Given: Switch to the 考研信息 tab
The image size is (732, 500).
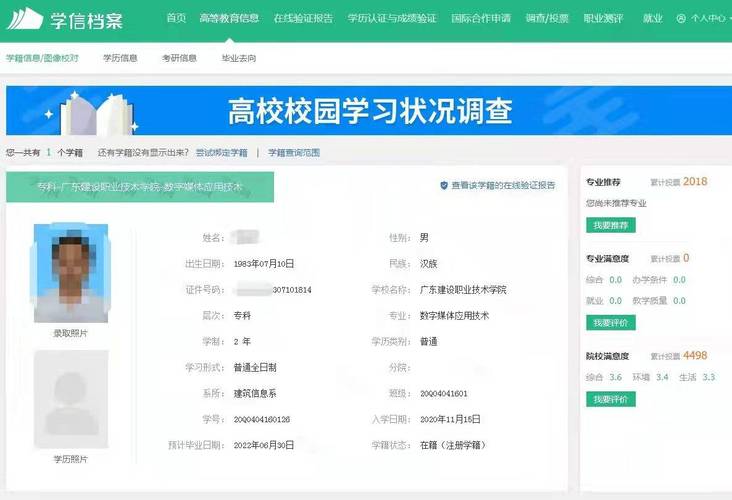Looking at the screenshot, I should pos(179,58).
